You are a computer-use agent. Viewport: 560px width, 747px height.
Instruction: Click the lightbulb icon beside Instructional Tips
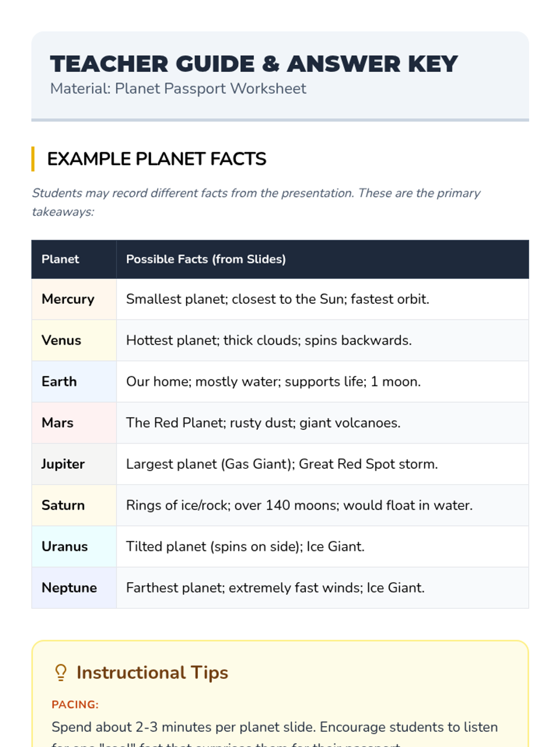click(x=61, y=673)
